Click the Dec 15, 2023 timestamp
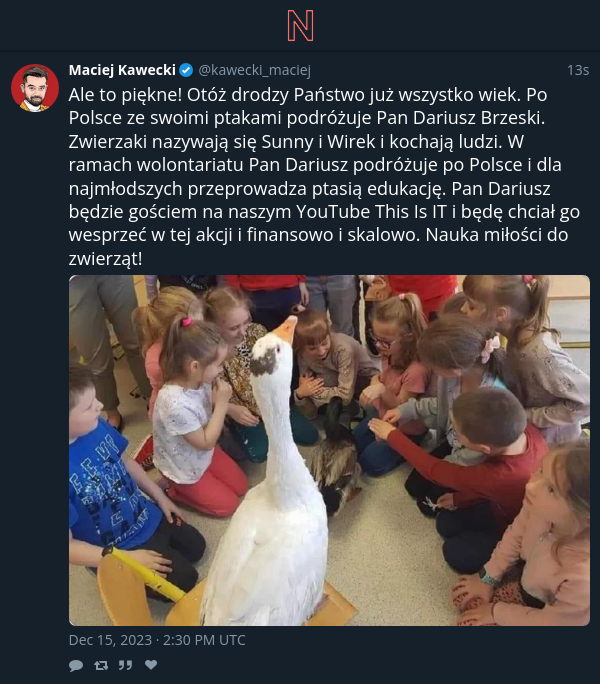The image size is (600, 684). 110,640
